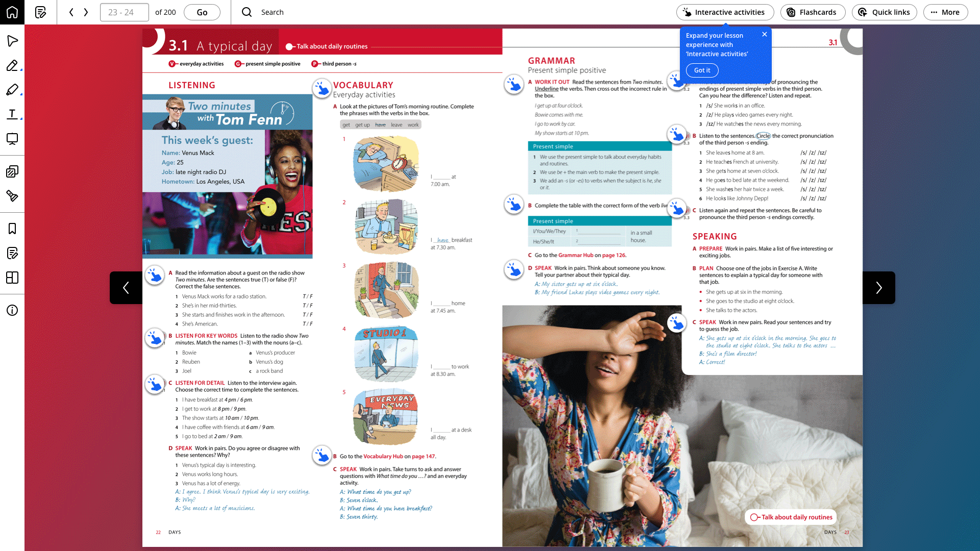Open interactive activity for Listen again exercise C
Screen dimensions: 980x551
click(x=677, y=208)
